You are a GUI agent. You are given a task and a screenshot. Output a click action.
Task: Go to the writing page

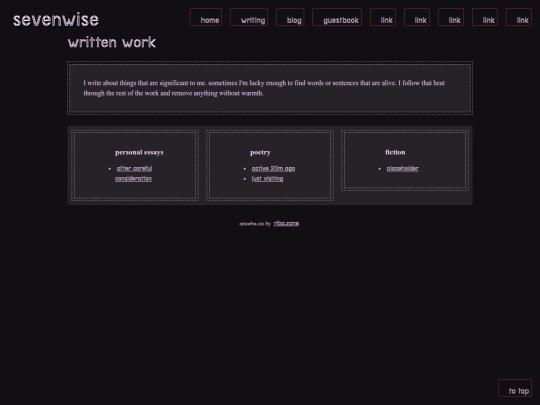click(249, 17)
